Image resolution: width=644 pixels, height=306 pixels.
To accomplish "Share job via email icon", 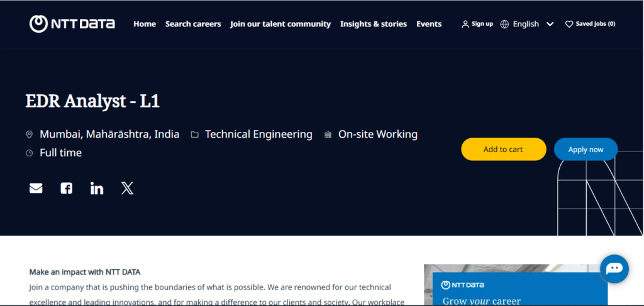I will [x=36, y=189].
